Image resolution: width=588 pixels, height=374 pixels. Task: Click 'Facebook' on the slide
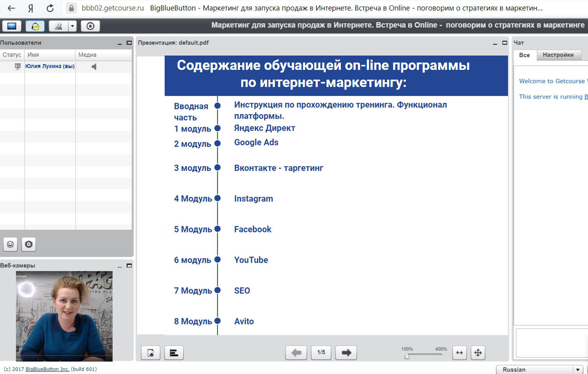(253, 229)
